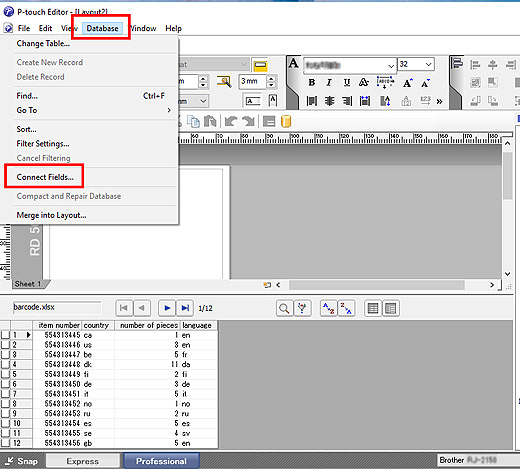Open the font size 32 dropdown
The height and width of the screenshot is (469, 520).
click(428, 64)
